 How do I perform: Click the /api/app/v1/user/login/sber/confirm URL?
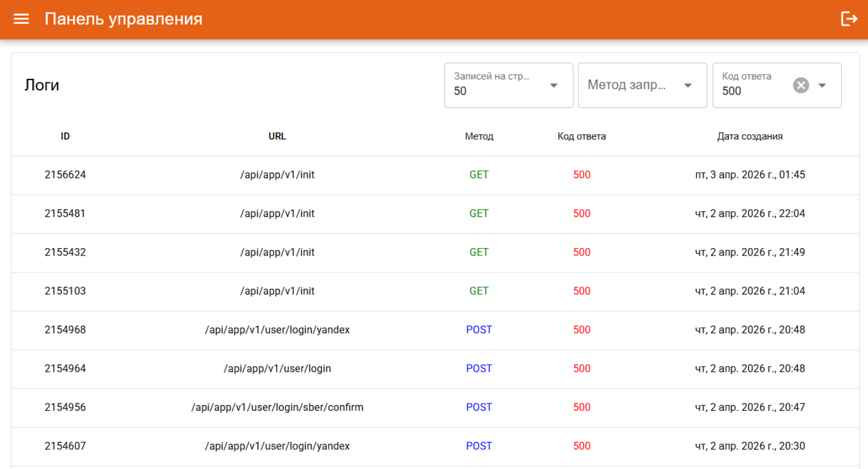277,407
